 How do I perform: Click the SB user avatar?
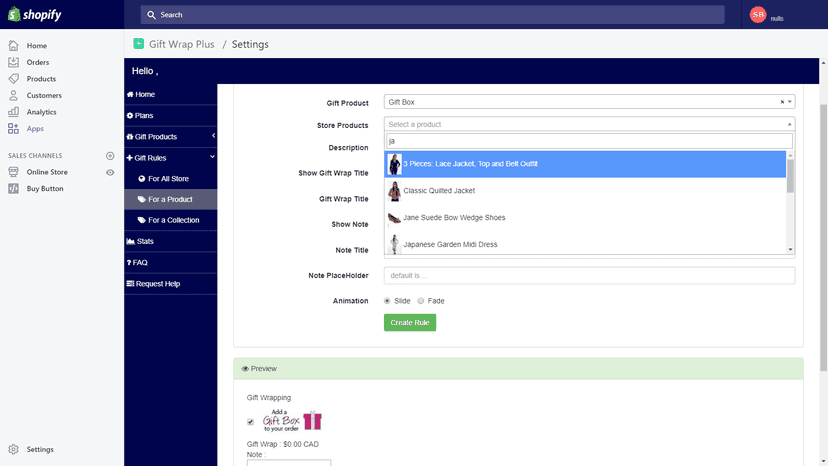point(758,15)
